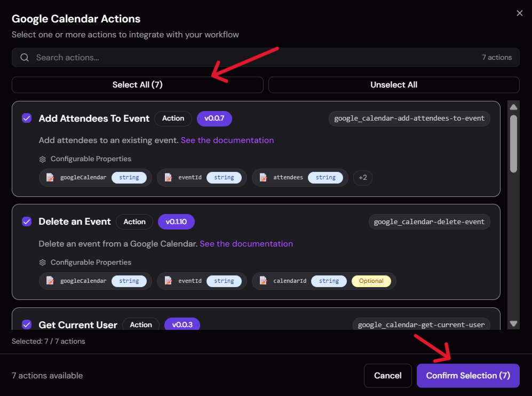Screen dimensions: 532x396
Task: Click the search magnifier icon
Action: click(x=25, y=57)
